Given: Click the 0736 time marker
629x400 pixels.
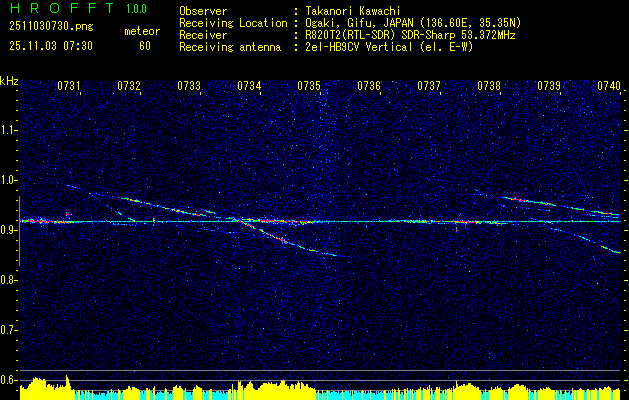Looking at the screenshot, I should 369,86.
